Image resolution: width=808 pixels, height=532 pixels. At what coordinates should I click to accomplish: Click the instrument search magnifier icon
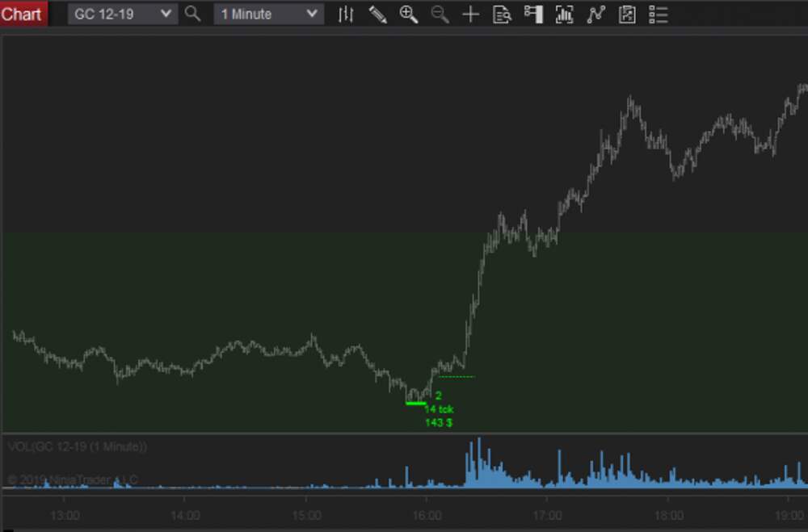click(192, 14)
